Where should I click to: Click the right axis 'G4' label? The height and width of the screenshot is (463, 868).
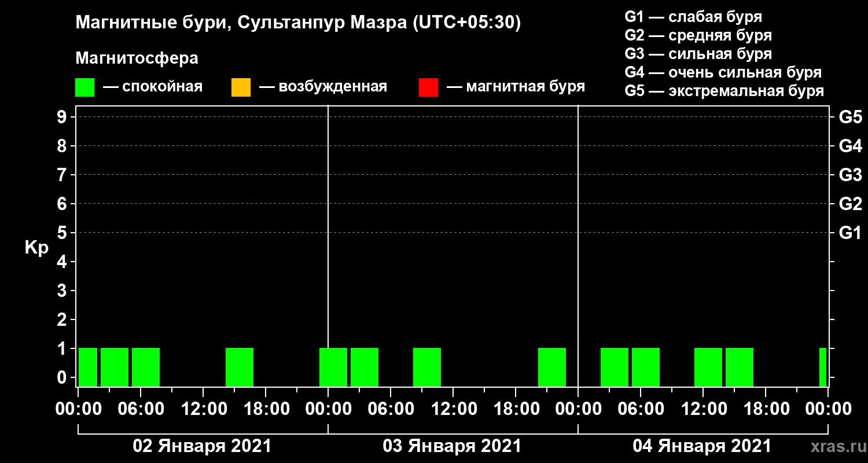click(x=850, y=146)
